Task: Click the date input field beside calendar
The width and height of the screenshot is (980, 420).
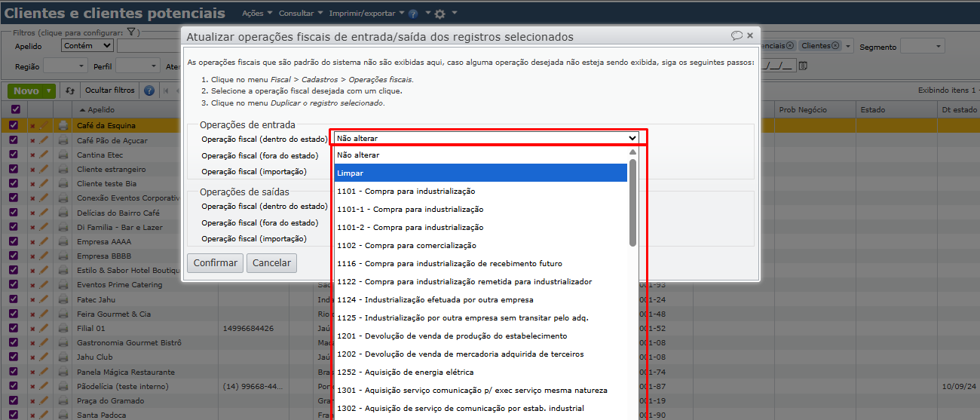Action: 779,66
